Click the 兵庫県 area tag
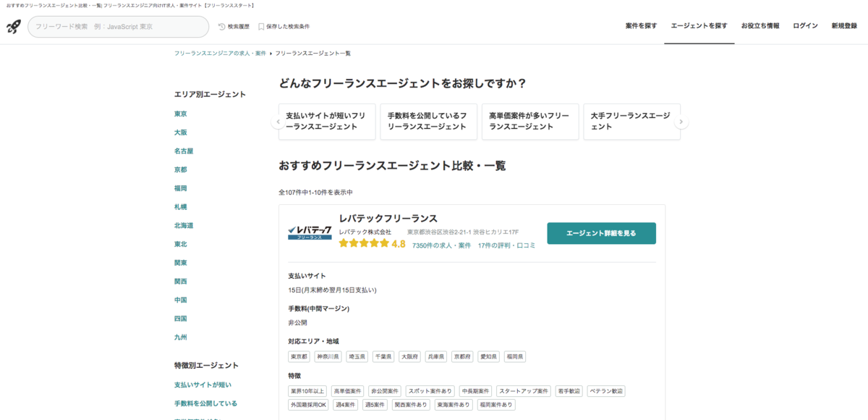The width and height of the screenshot is (868, 420). (x=436, y=356)
